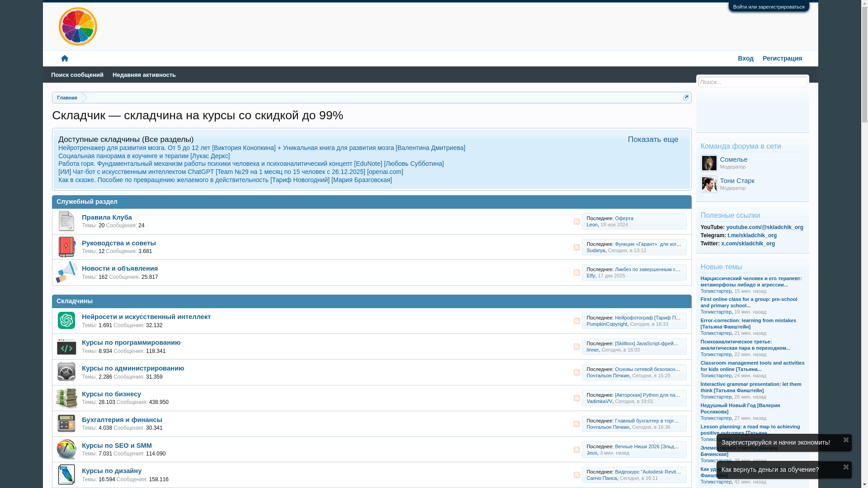Focus the Поиск search field

tap(752, 82)
